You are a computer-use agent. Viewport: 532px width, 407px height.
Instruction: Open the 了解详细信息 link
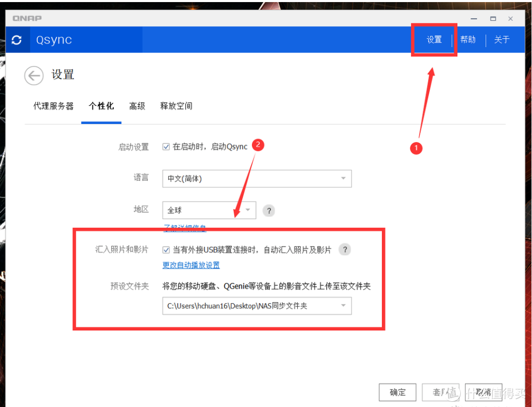tap(184, 228)
